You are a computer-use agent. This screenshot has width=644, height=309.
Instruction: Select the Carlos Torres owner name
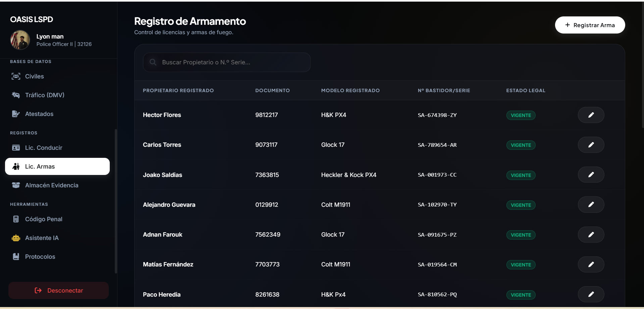(x=162, y=145)
